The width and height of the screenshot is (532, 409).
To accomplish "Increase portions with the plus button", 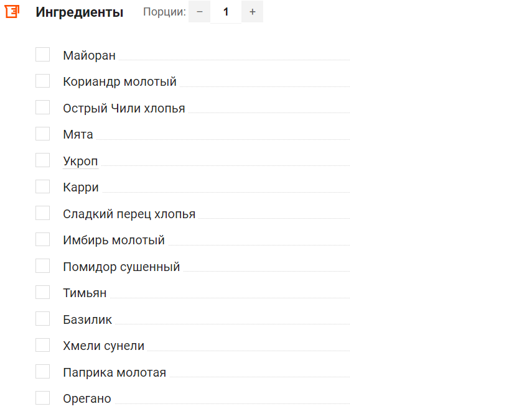I will (252, 12).
